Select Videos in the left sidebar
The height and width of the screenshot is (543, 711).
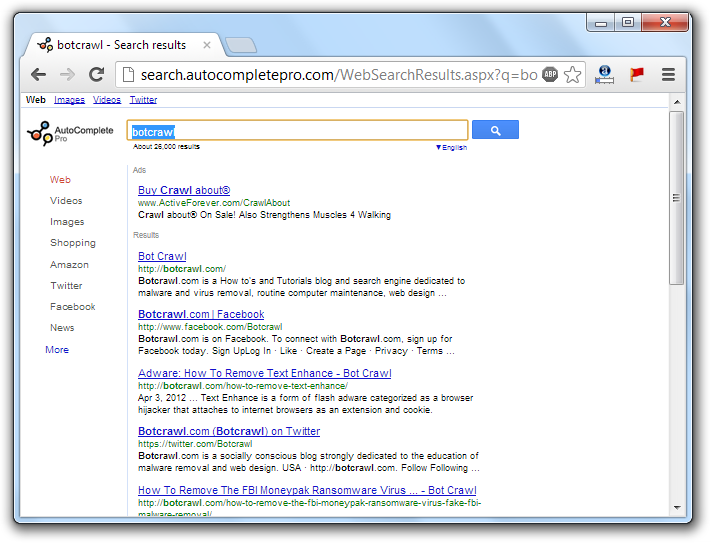[66, 200]
